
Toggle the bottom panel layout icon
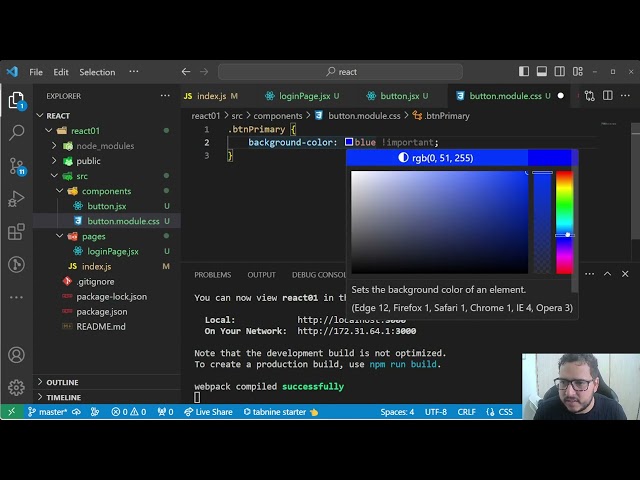pos(542,71)
